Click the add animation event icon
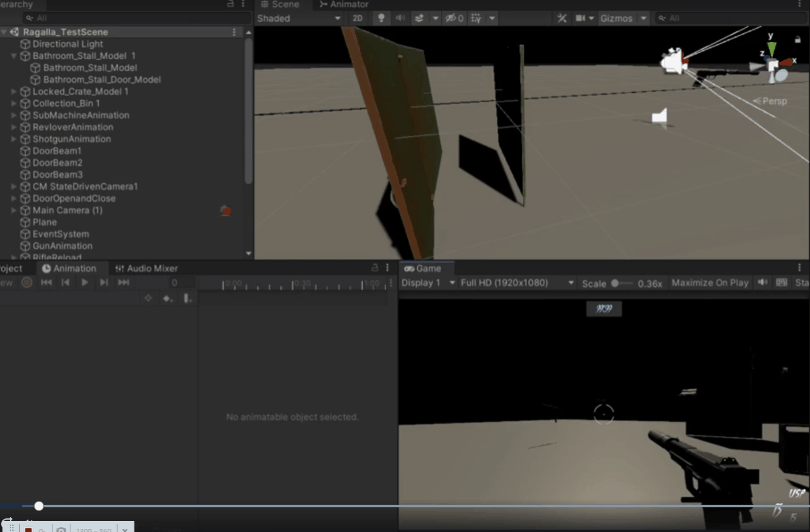The width and height of the screenshot is (810, 532). point(187,298)
